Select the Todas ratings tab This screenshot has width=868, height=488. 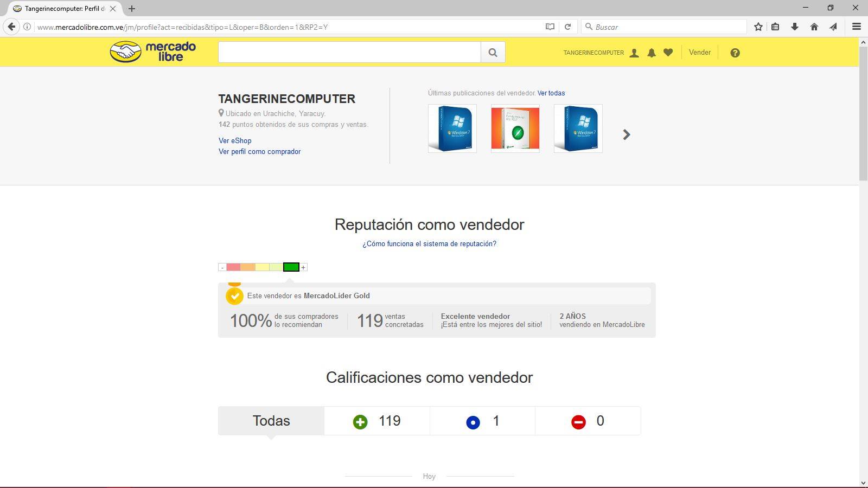tap(271, 421)
